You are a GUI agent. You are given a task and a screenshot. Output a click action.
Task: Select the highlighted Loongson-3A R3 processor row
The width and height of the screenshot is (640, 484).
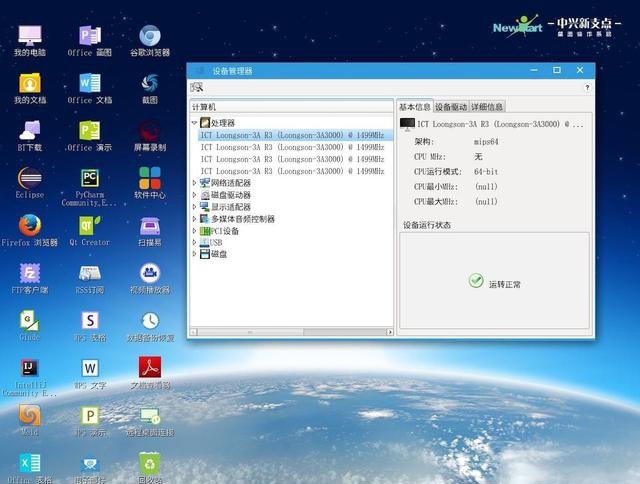point(296,135)
